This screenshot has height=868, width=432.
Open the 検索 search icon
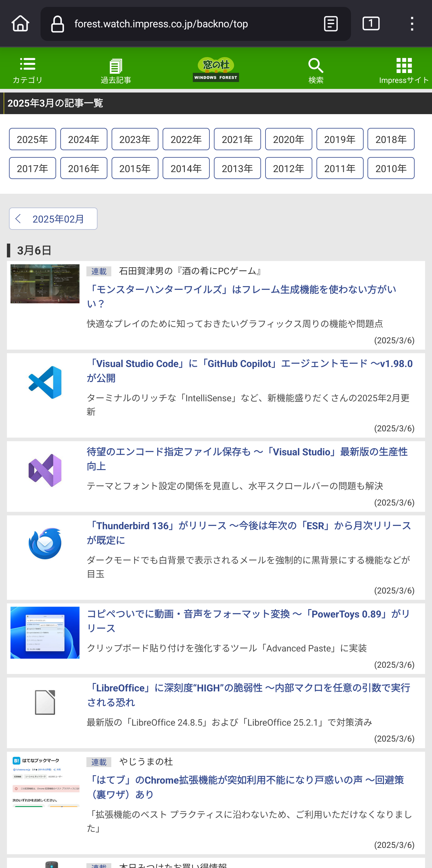[x=316, y=71]
